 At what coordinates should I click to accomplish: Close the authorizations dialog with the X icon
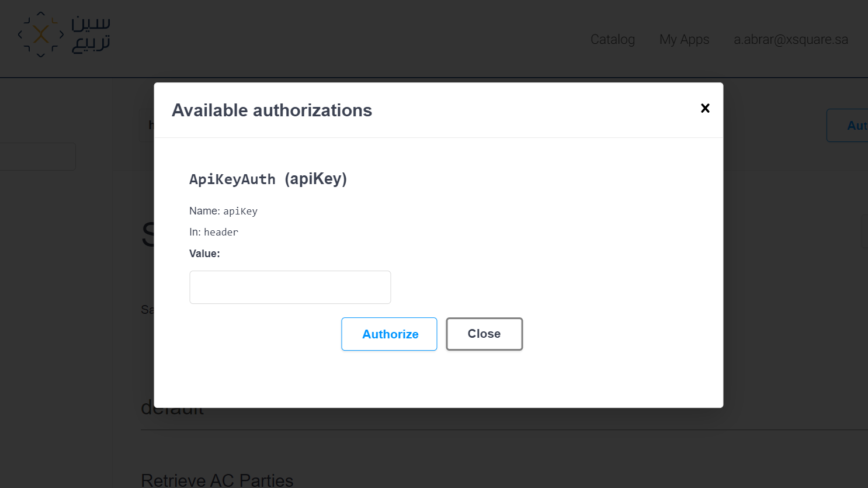705,108
